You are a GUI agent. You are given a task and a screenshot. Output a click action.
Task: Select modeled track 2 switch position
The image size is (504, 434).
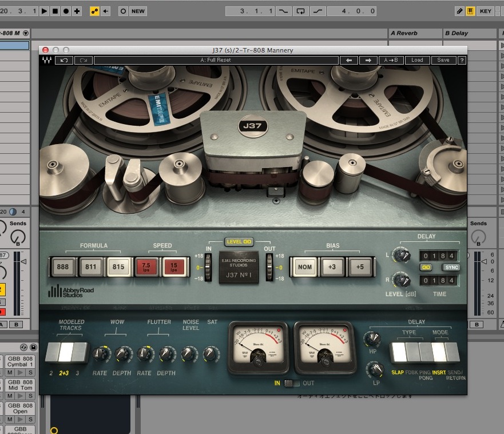click(52, 352)
